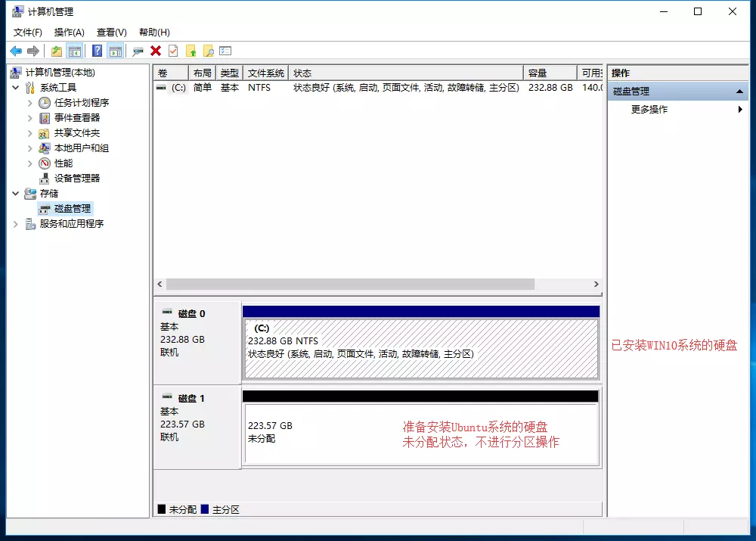Click the horizontal scrollbar left arrow
This screenshot has width=756, height=541.
point(160,284)
